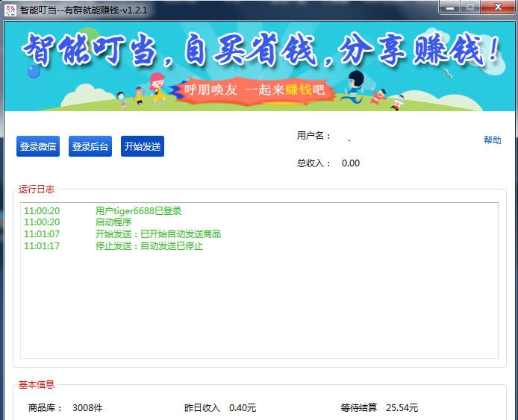Click the 基本信息 section heading
The height and width of the screenshot is (420, 518).
37,384
